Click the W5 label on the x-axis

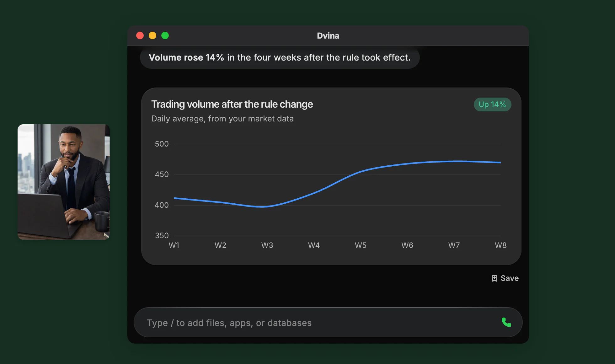coord(361,245)
